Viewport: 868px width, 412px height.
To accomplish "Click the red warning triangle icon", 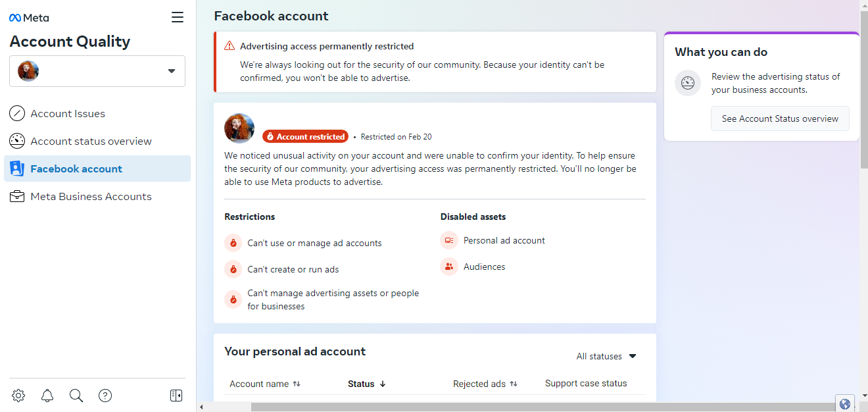I will click(x=229, y=46).
